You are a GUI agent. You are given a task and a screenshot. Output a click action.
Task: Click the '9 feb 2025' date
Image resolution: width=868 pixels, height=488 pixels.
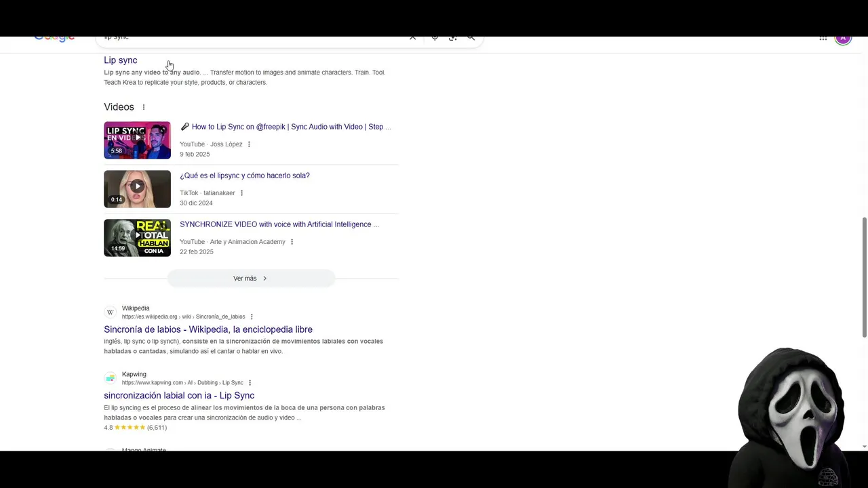pyautogui.click(x=195, y=155)
